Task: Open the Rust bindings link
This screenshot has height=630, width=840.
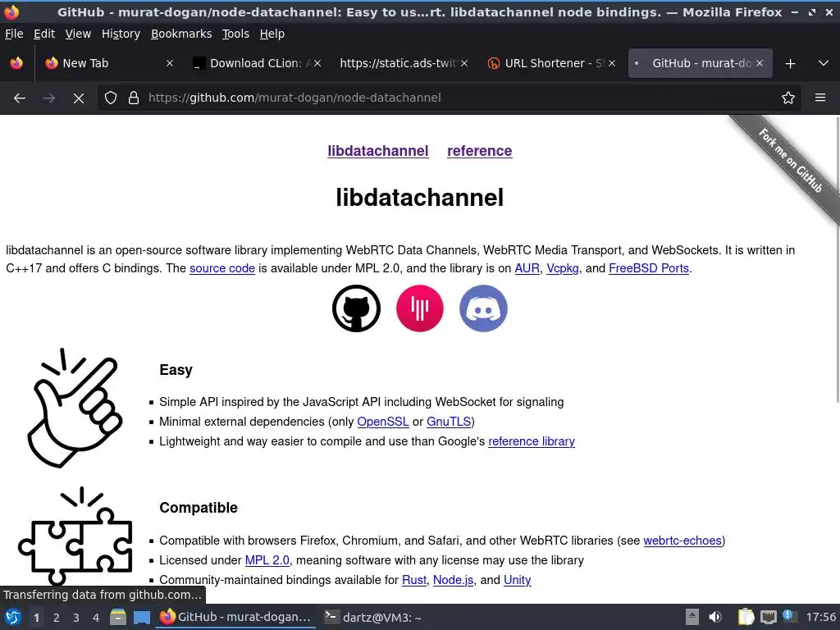Action: tap(414, 580)
